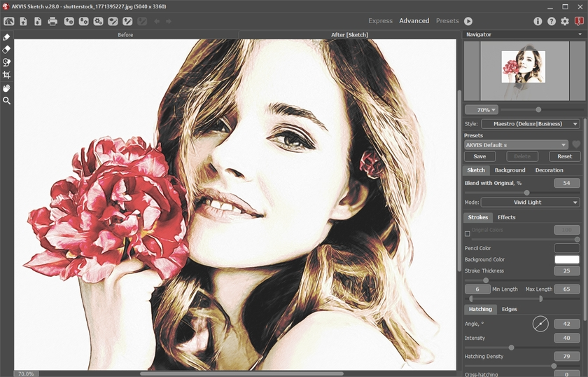Select the Eraser tool

(7, 50)
